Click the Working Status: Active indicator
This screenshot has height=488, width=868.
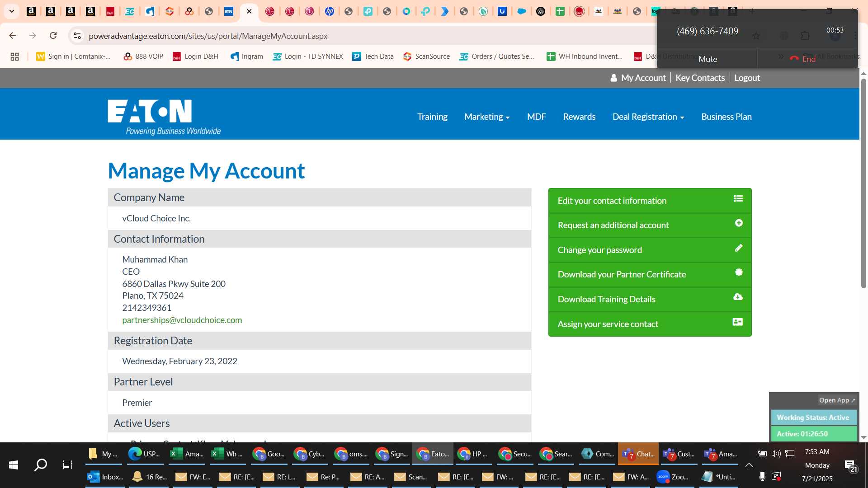pos(813,418)
